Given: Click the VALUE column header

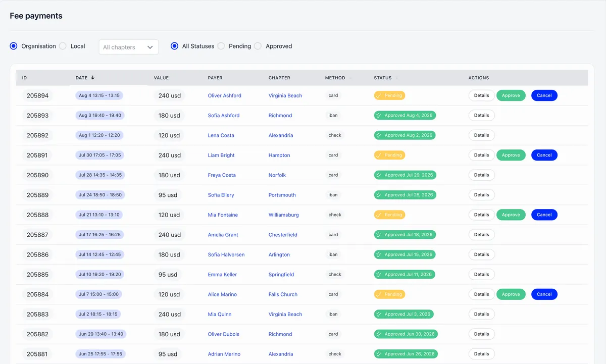Looking at the screenshot, I should click(161, 78).
